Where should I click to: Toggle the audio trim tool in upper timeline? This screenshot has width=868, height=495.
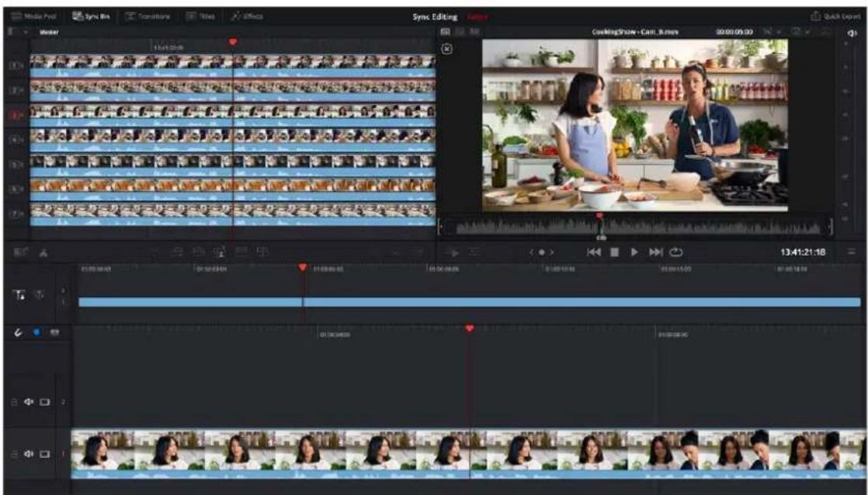pyautogui.click(x=40, y=295)
